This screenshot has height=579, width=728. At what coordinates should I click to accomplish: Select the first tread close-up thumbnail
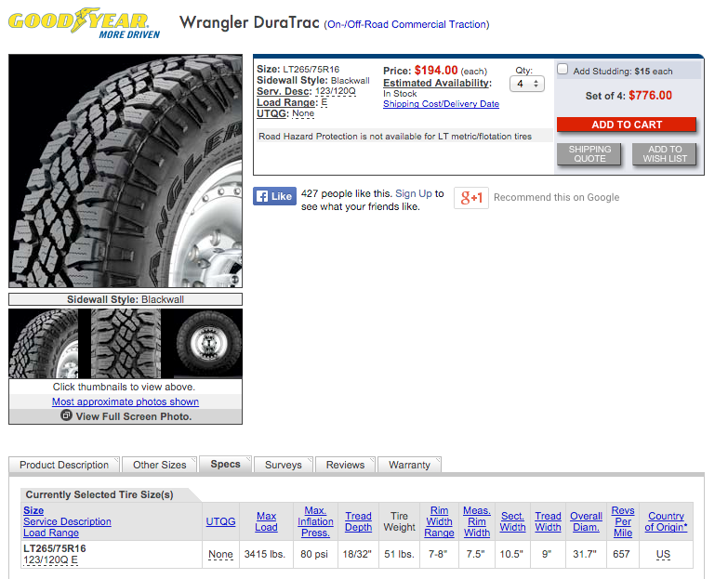coord(44,344)
